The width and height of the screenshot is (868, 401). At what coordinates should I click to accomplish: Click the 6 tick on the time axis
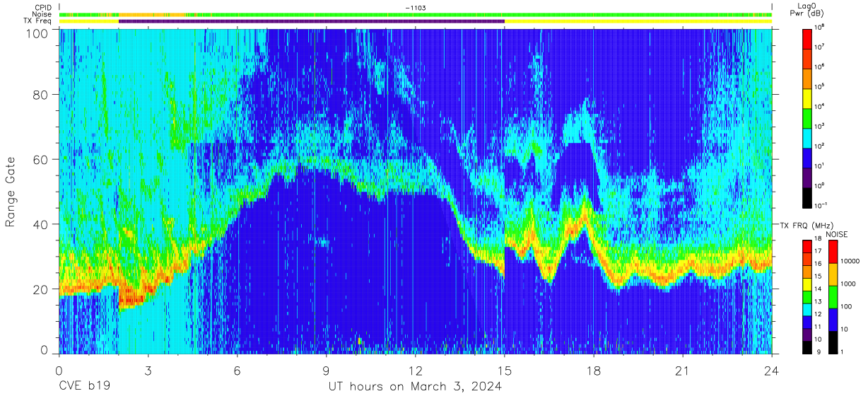237,371
